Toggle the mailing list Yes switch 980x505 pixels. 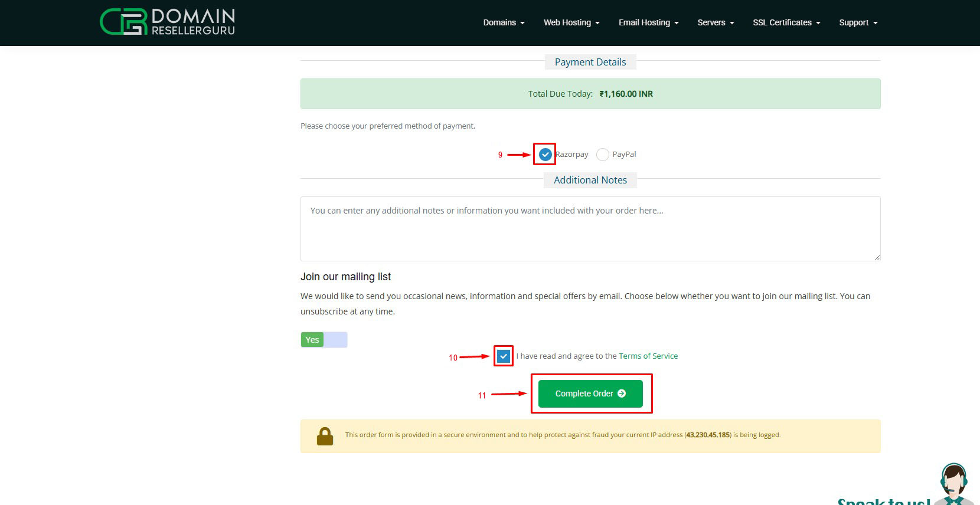pyautogui.click(x=324, y=340)
